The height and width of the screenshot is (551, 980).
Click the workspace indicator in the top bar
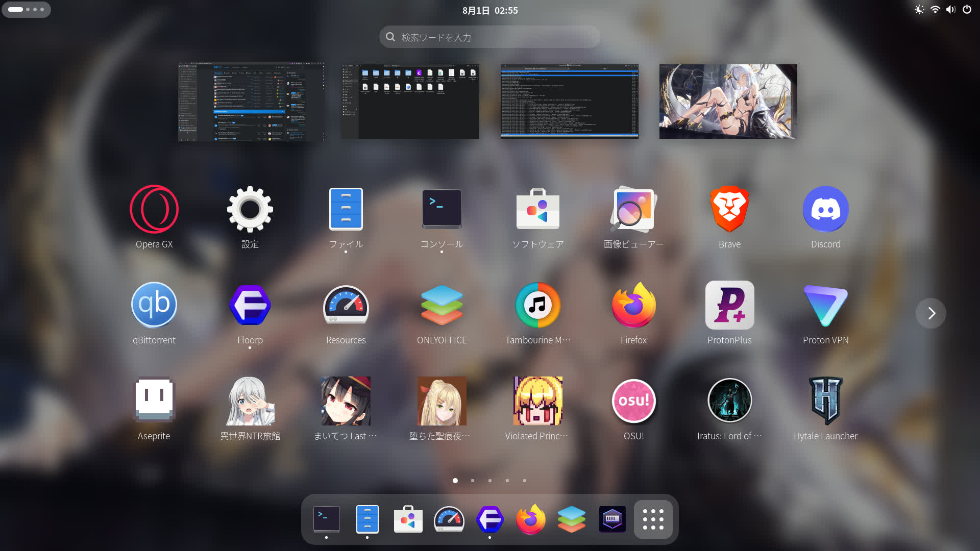[26, 9]
